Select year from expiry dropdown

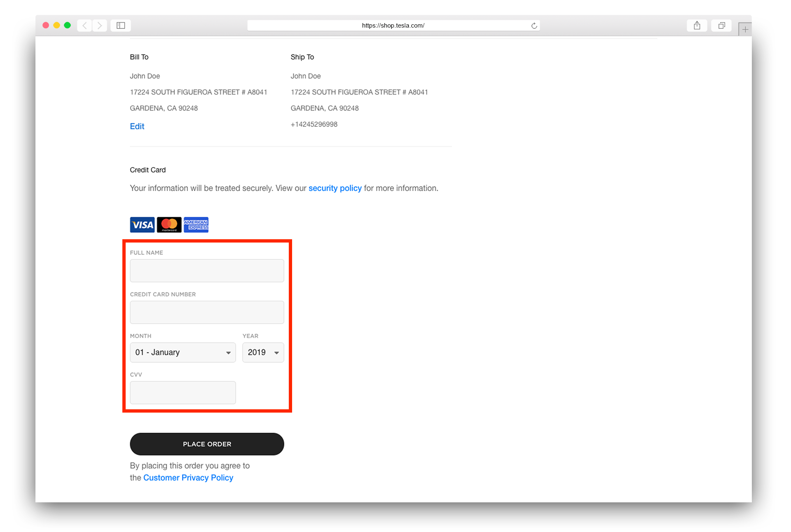click(262, 352)
